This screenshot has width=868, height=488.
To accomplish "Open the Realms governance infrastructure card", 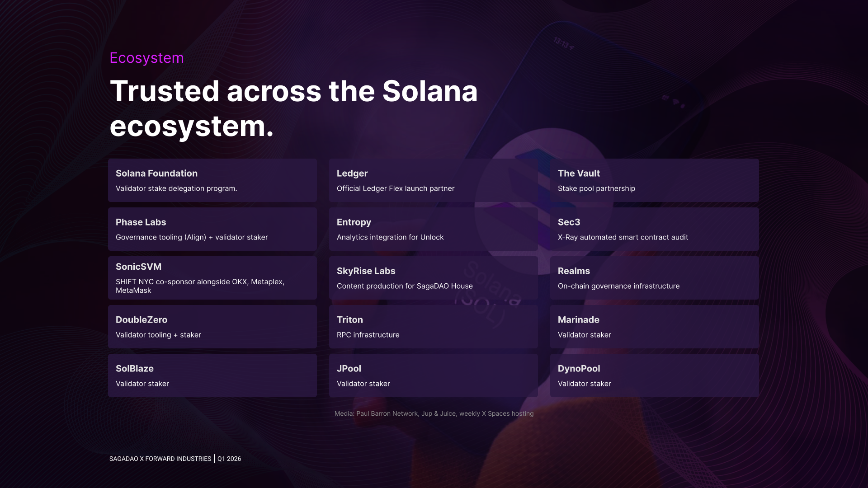I will point(654,278).
